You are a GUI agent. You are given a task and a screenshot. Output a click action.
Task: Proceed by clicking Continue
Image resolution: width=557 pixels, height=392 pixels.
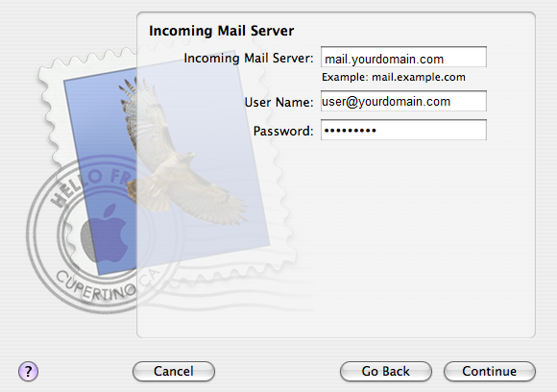490,372
